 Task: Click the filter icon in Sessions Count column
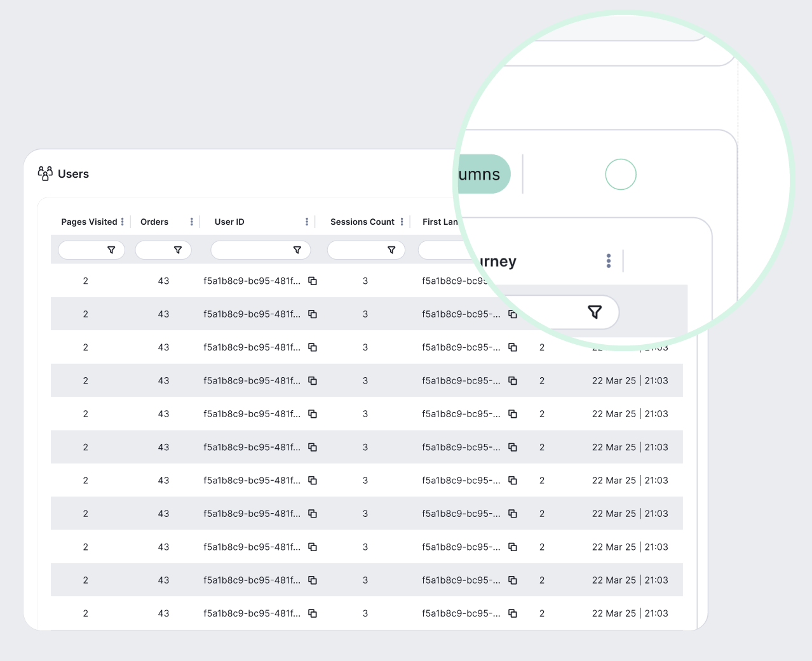coord(392,250)
